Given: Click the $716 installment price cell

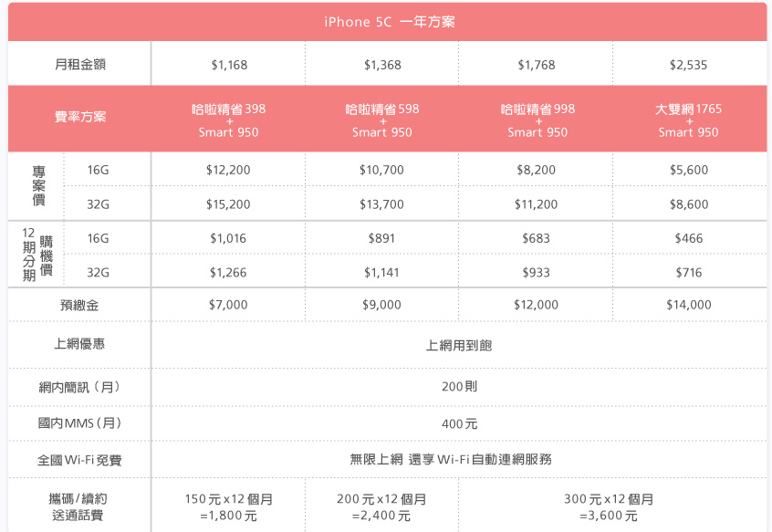Looking at the screenshot, I should [x=689, y=272].
